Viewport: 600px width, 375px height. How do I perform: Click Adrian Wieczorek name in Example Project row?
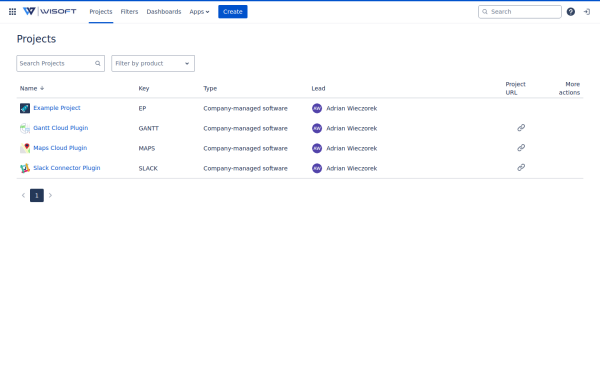tap(352, 108)
